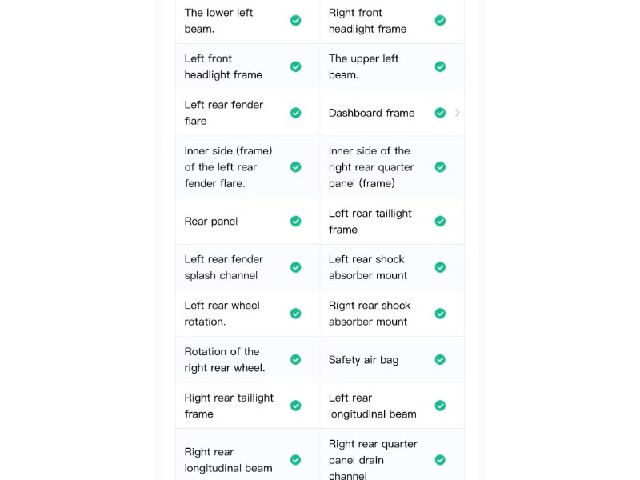The width and height of the screenshot is (640, 480).
Task: Click the check icon for Left rear fender flare
Action: click(296, 113)
